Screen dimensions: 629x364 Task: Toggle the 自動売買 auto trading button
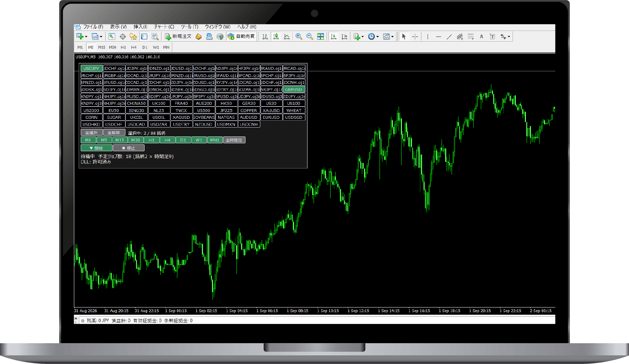241,36
